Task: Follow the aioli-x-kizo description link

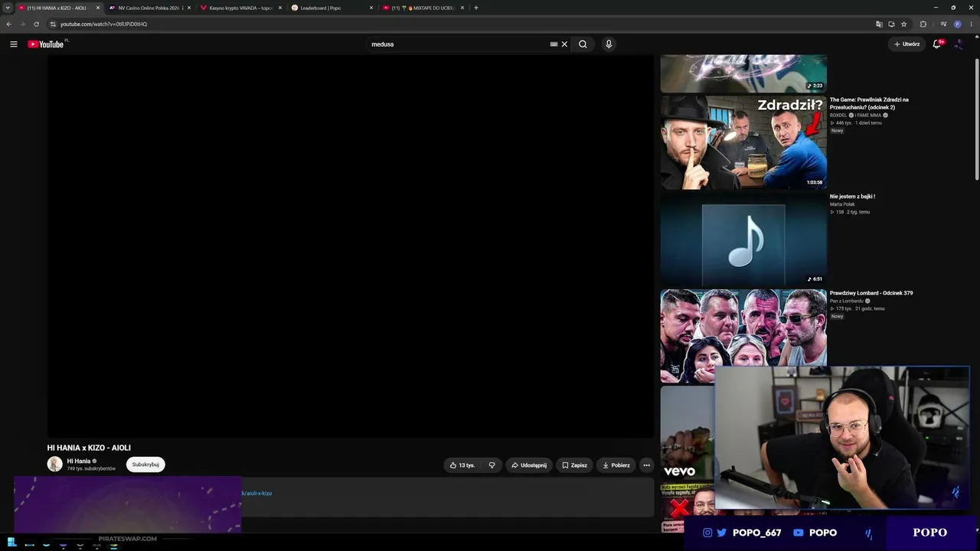Action: (257, 494)
